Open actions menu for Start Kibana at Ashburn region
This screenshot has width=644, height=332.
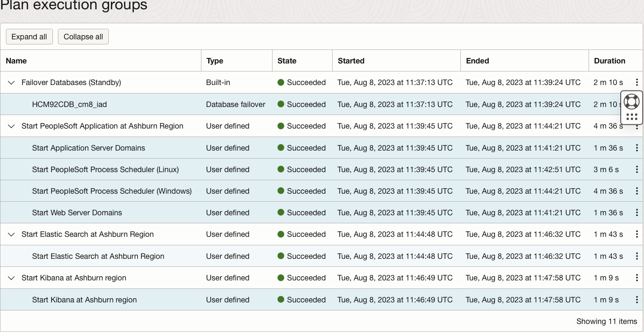click(x=637, y=299)
